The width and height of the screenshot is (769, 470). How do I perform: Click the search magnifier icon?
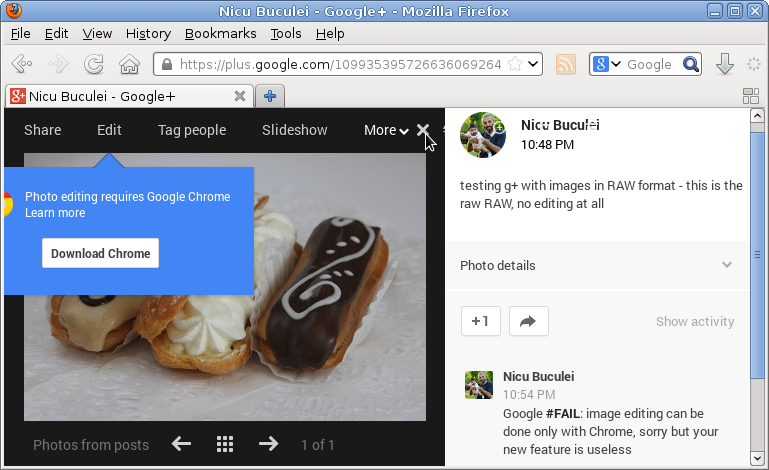(691, 64)
